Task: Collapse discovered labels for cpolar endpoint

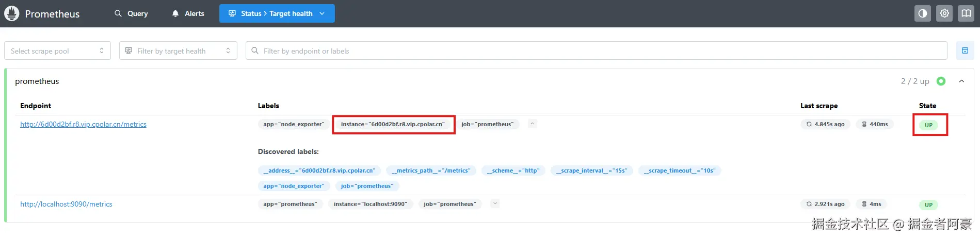Action: click(533, 124)
